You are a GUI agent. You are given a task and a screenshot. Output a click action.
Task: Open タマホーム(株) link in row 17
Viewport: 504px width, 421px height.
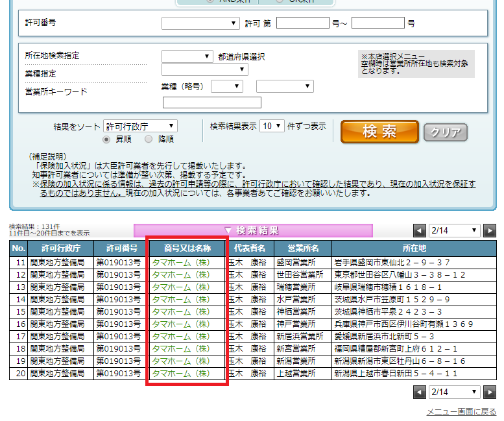pyautogui.click(x=181, y=337)
